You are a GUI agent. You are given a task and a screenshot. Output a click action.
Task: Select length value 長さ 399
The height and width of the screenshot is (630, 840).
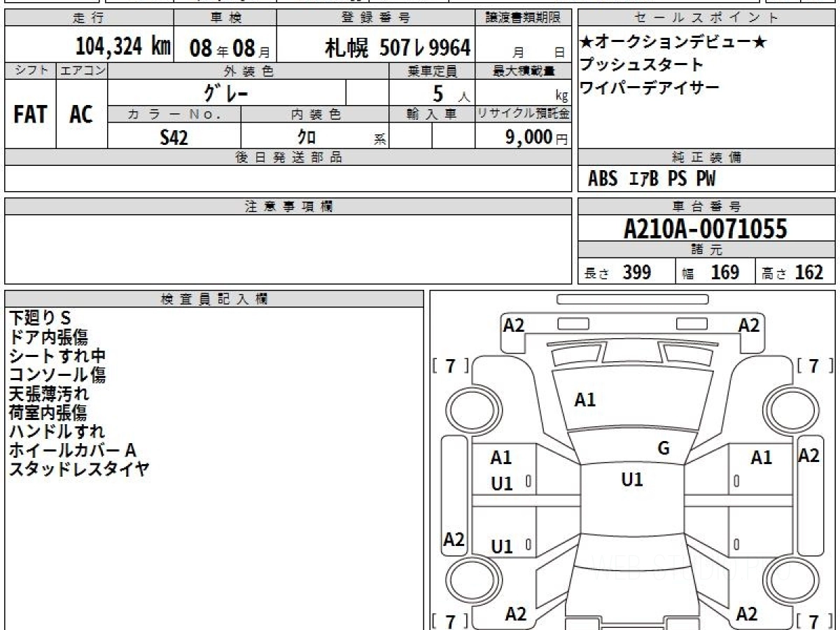pyautogui.click(x=618, y=272)
